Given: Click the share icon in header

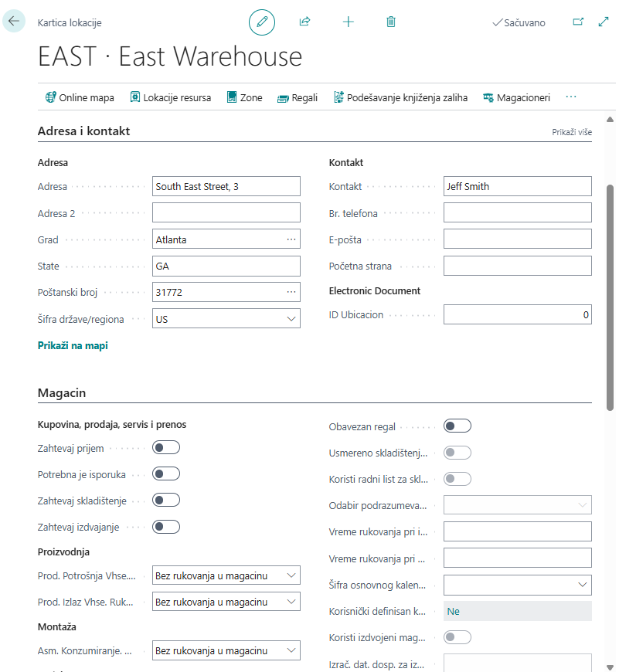Looking at the screenshot, I should click(x=304, y=22).
